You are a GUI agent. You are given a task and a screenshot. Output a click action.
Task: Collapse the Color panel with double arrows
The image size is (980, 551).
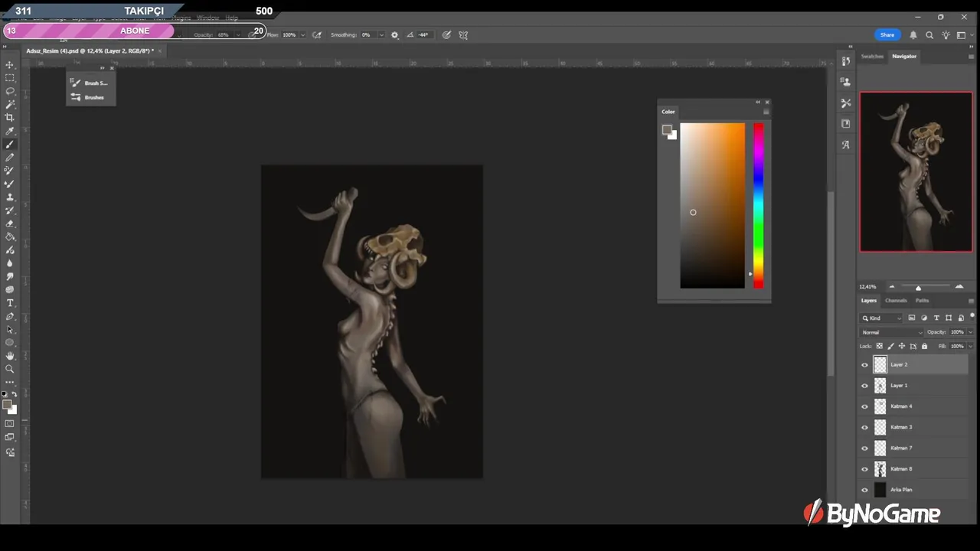pos(758,102)
